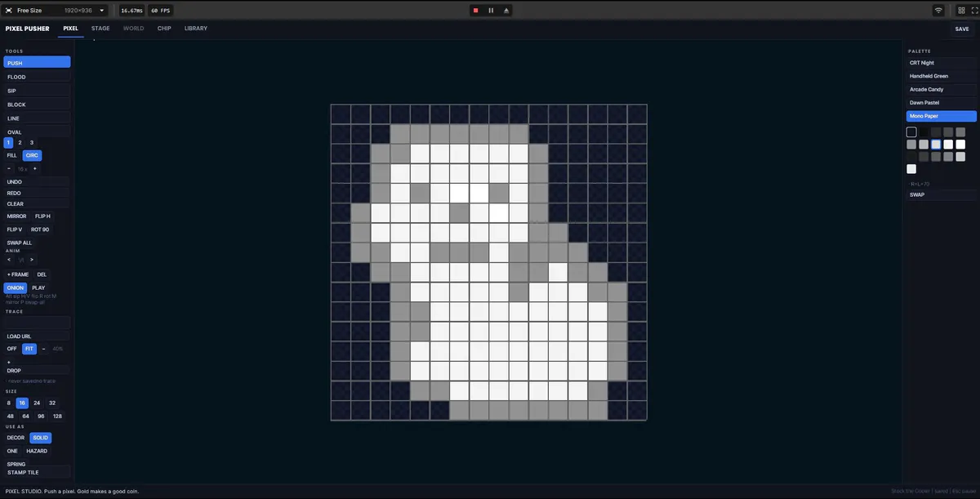Select the SIP color picker tool
Screen dimensions: 980x499
point(37,91)
